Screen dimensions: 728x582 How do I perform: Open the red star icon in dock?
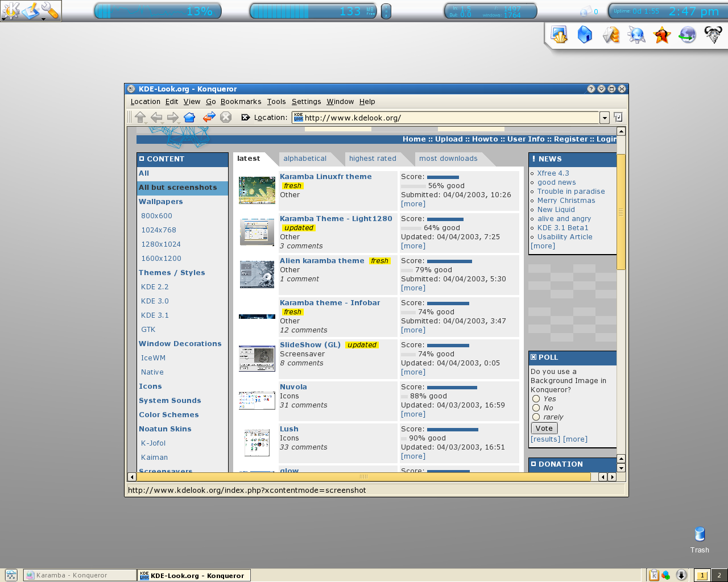point(662,35)
